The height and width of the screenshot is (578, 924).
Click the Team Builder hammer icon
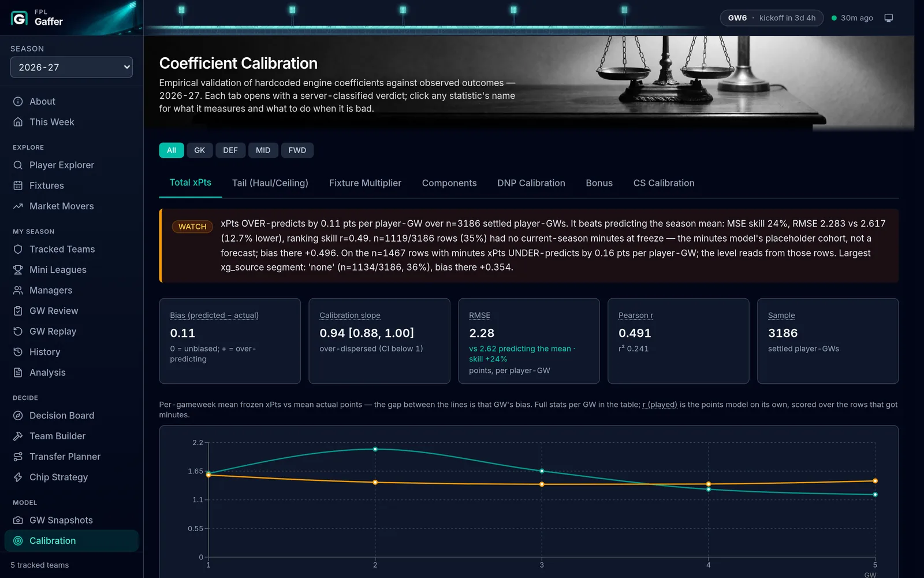pos(18,436)
